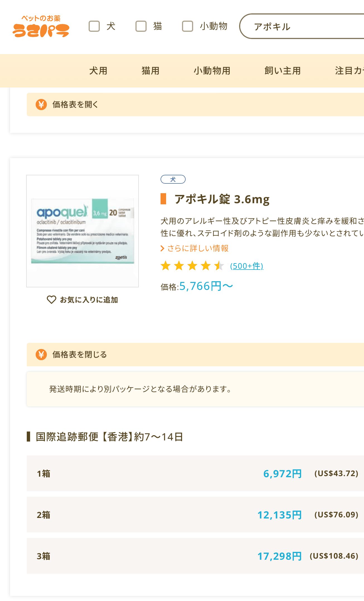Click the orange chevron before さらに詳しい情報
Viewport: 364px width, 601px height.
point(162,248)
